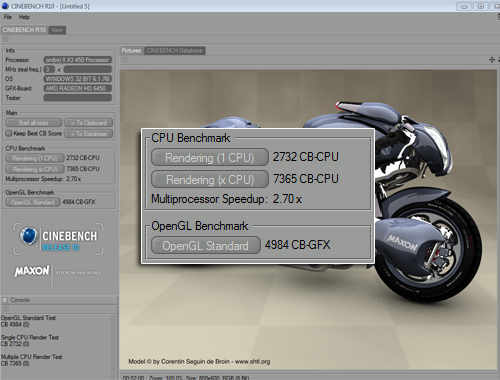Click the grip icon under CINEBENCH R10 tab
The image size is (500, 380).
click(6, 39)
